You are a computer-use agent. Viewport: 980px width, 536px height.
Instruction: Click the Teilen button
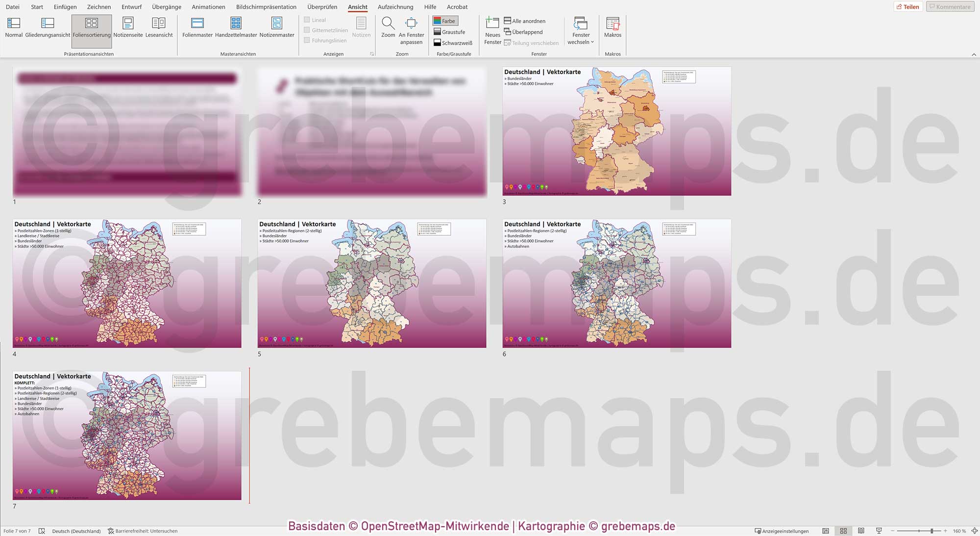click(x=908, y=7)
